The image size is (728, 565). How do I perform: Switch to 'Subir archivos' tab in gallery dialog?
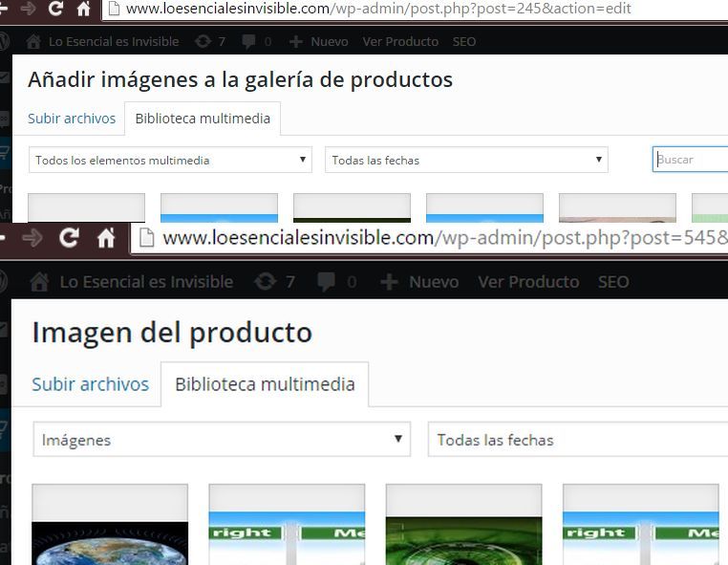pyautogui.click(x=72, y=119)
